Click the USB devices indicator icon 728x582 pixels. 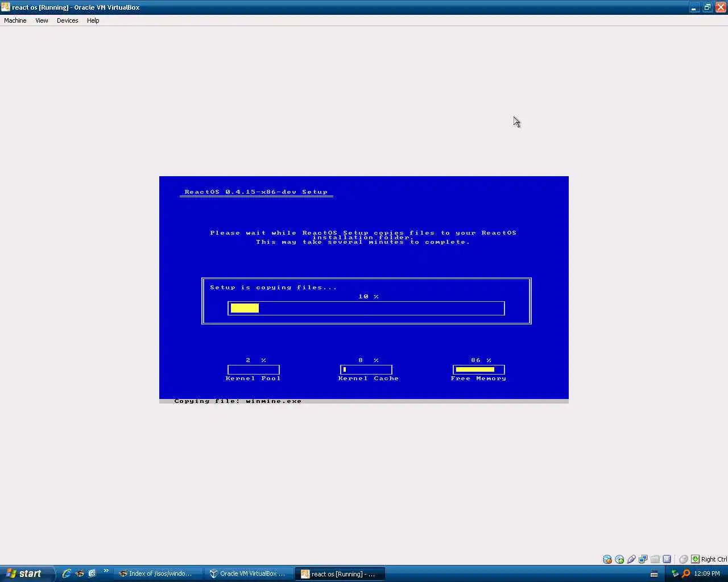631,559
